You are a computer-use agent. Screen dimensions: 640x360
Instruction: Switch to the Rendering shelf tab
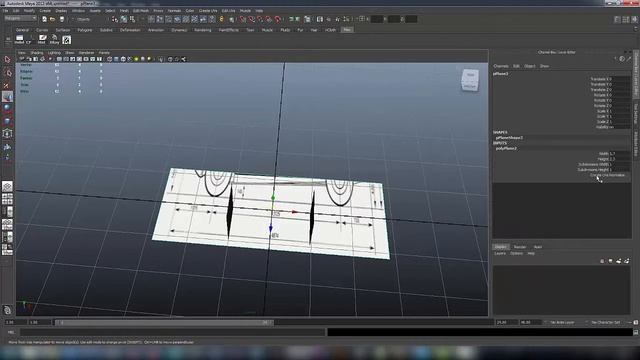(202, 30)
